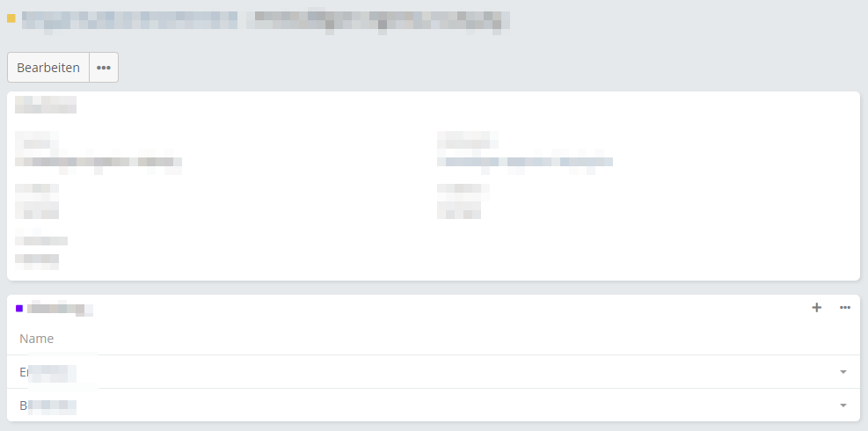Click the Bearbeiten button
Viewport: 868px width, 431px height.
click(x=48, y=68)
